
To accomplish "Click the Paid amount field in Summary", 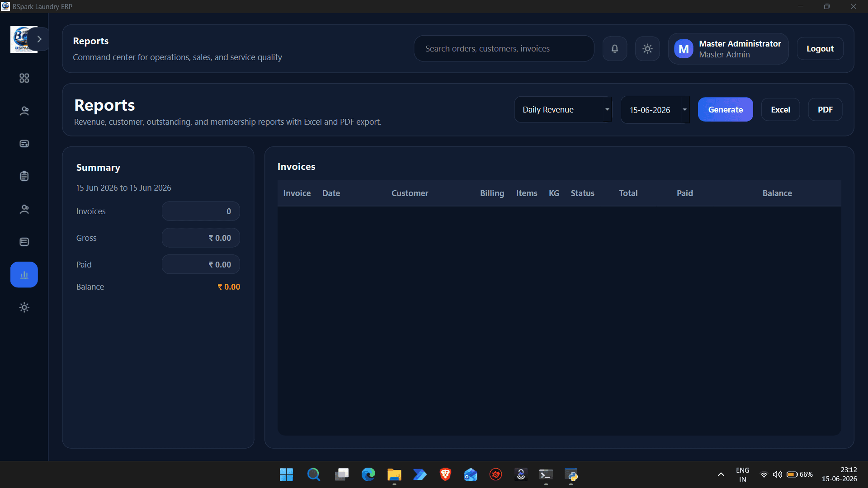I will tap(201, 264).
